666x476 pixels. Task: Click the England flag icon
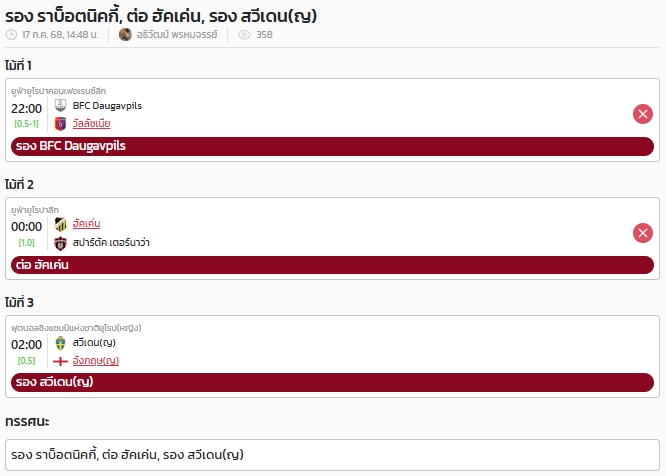point(60,361)
